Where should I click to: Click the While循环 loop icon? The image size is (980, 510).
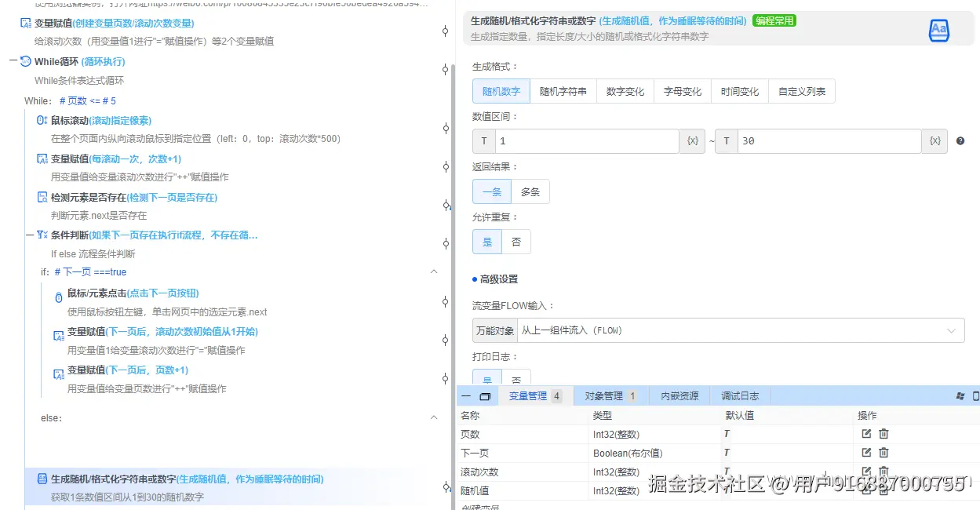point(26,61)
